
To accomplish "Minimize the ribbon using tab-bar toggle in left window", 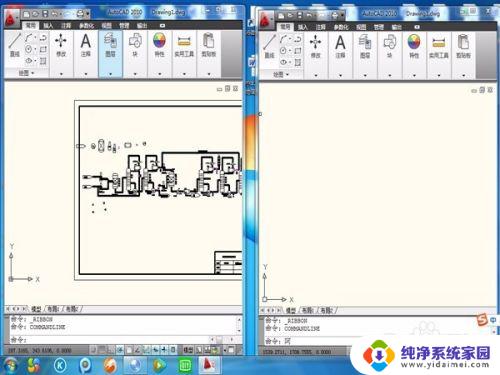I will click(x=162, y=26).
